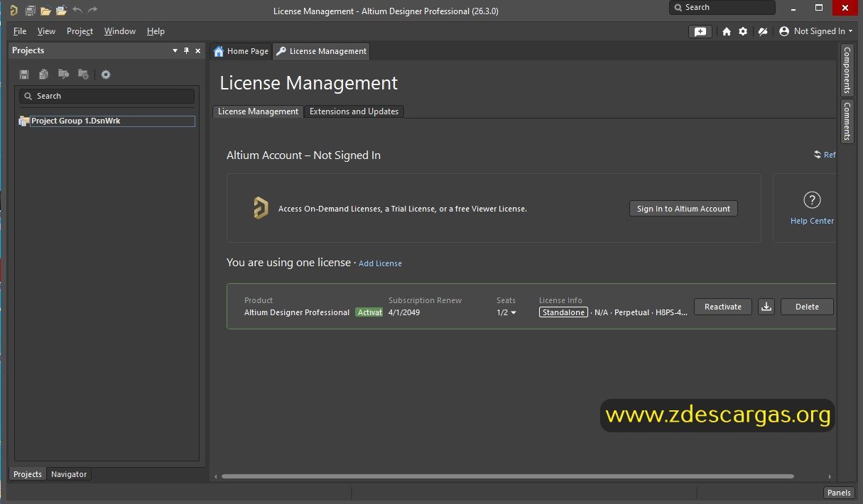Click the Help Center link text
This screenshot has height=504, width=863.
point(812,221)
